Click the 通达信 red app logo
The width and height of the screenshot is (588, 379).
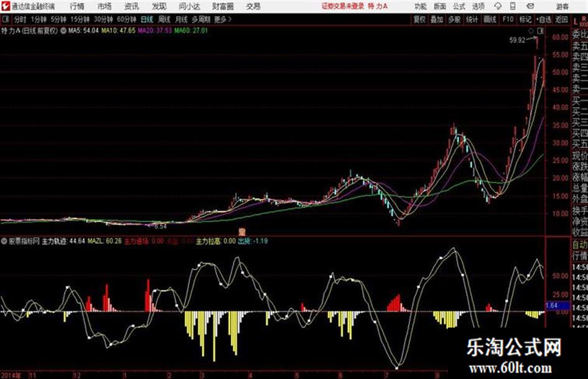tap(6, 6)
